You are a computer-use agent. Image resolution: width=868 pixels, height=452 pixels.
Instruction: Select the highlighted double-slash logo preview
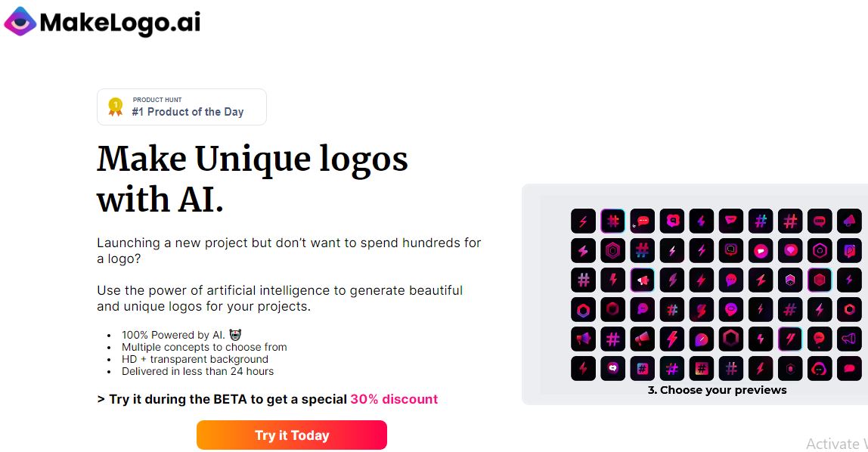pyautogui.click(x=790, y=339)
